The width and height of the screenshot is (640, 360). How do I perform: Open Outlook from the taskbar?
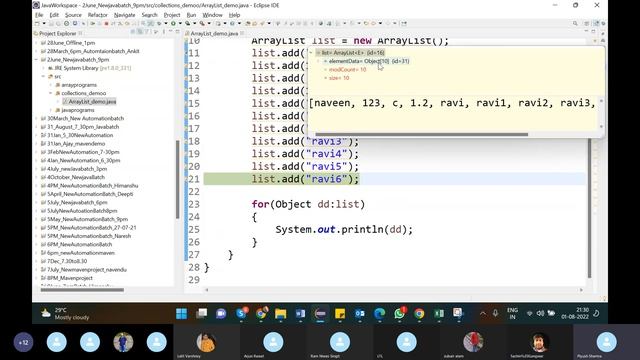click(360, 313)
